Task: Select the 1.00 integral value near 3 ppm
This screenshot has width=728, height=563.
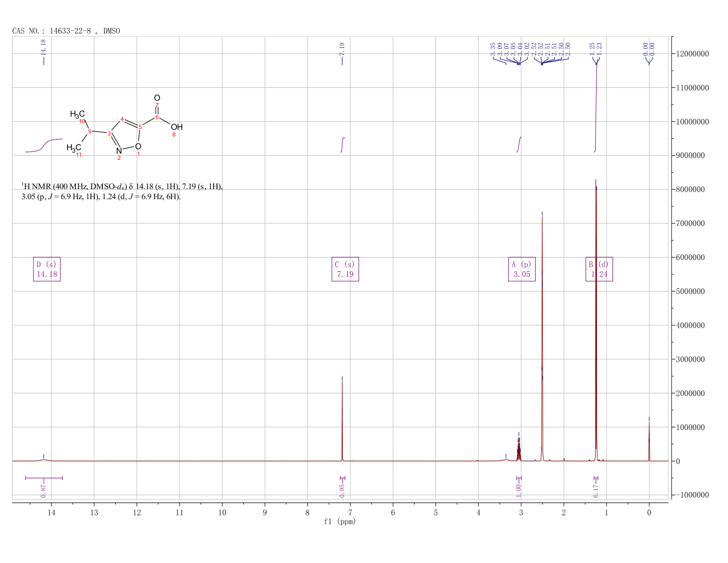Action: 518,490
